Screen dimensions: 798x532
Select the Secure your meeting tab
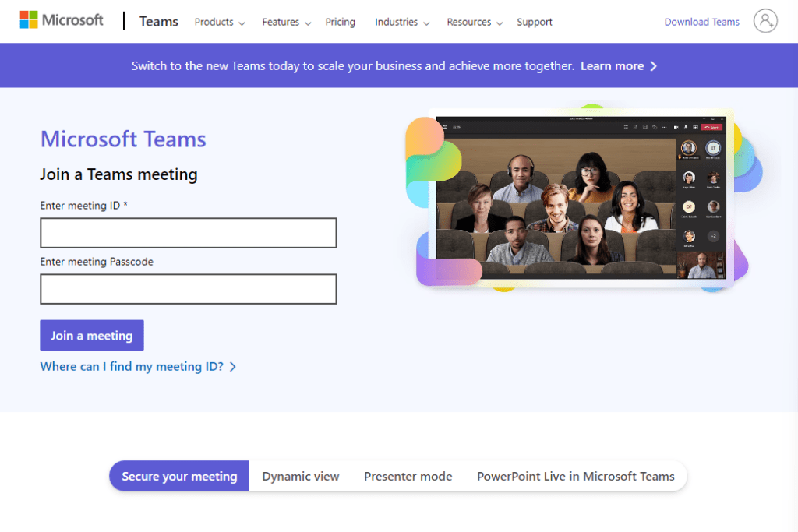point(179,476)
